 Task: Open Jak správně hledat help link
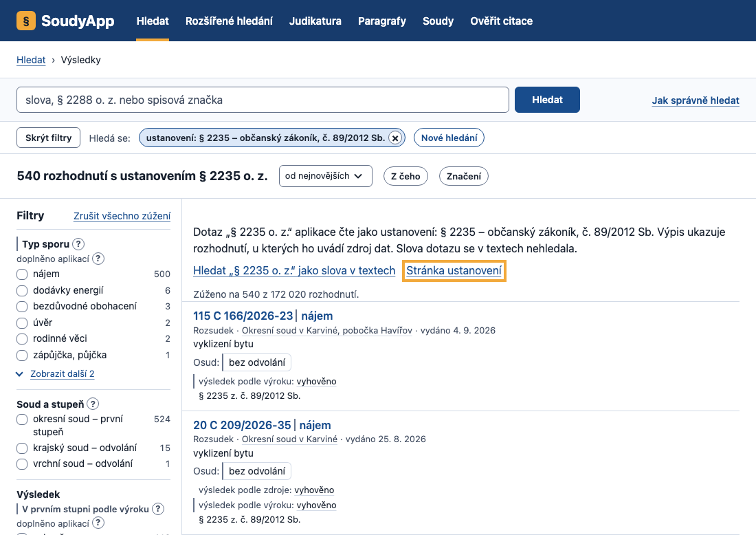(696, 100)
